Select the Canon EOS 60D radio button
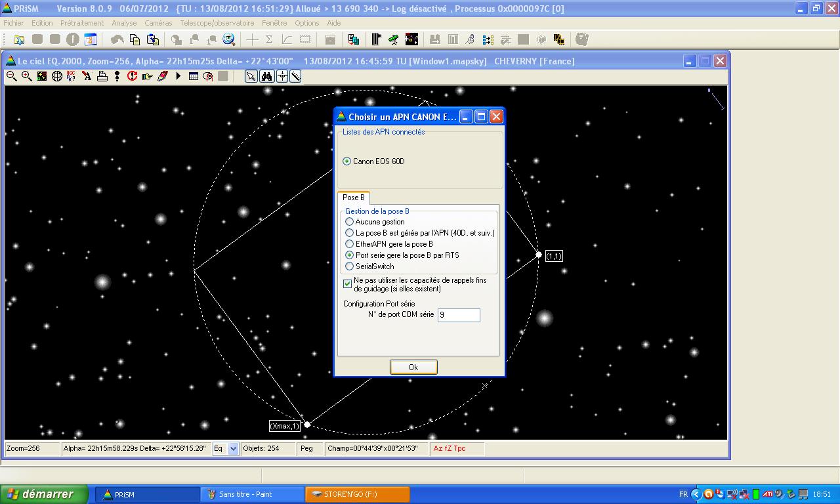This screenshot has height=504, width=840. (x=347, y=161)
